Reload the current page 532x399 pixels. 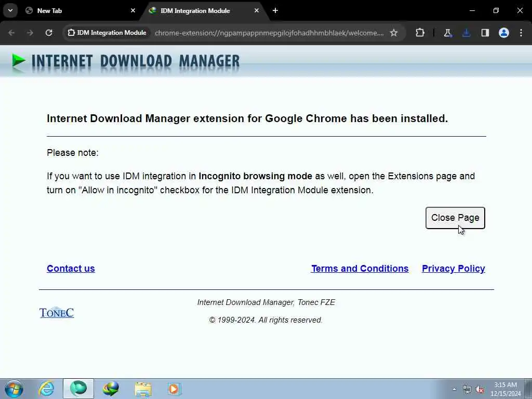[49, 33]
